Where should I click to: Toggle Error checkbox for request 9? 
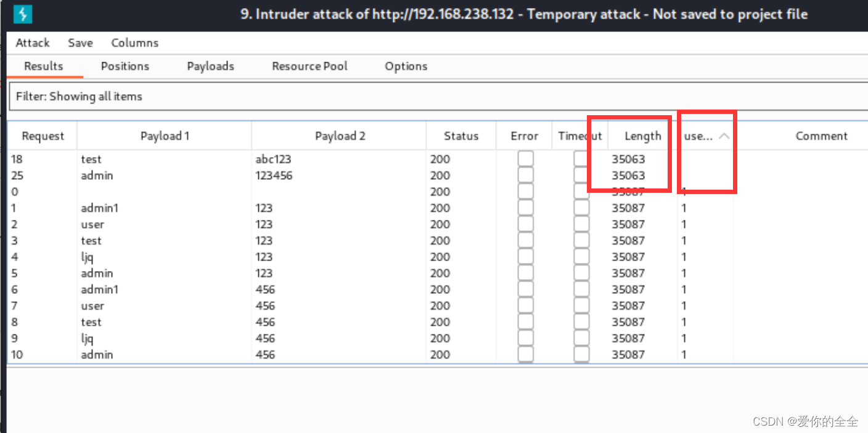tap(525, 339)
